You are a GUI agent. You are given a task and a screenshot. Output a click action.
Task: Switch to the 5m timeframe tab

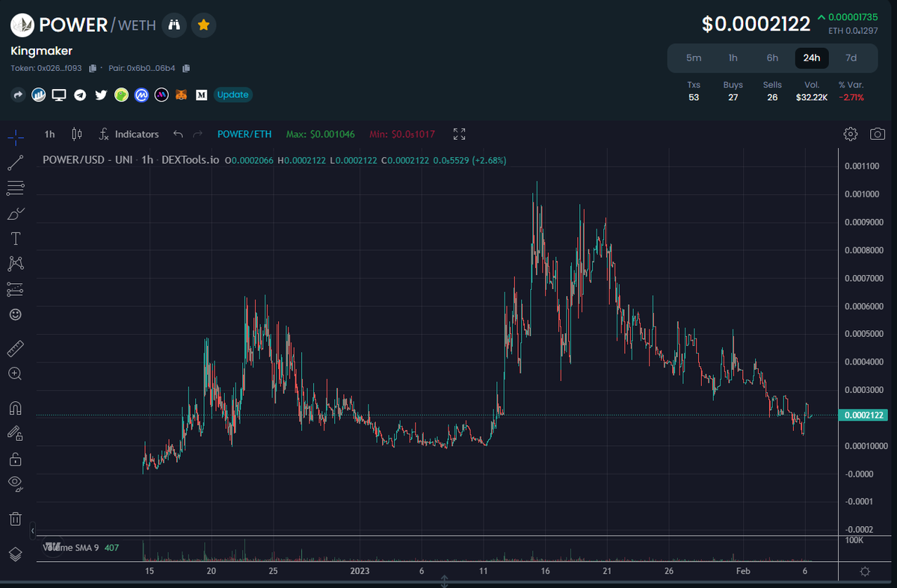tap(694, 58)
